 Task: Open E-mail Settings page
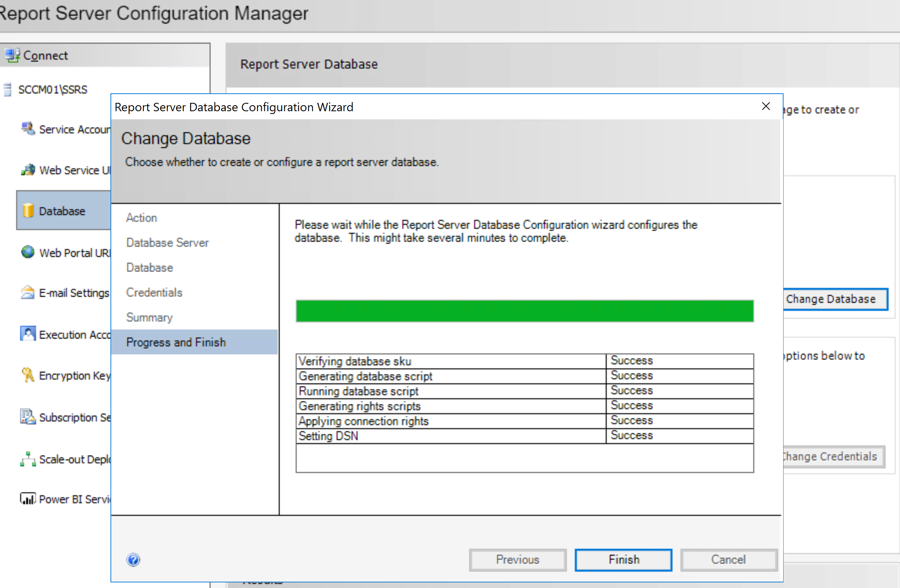pyautogui.click(x=68, y=292)
